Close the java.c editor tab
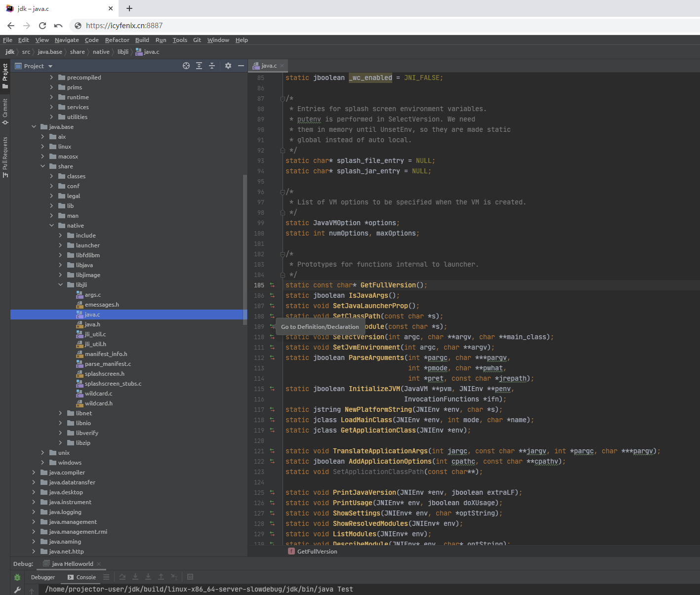The height and width of the screenshot is (595, 700). (x=282, y=66)
